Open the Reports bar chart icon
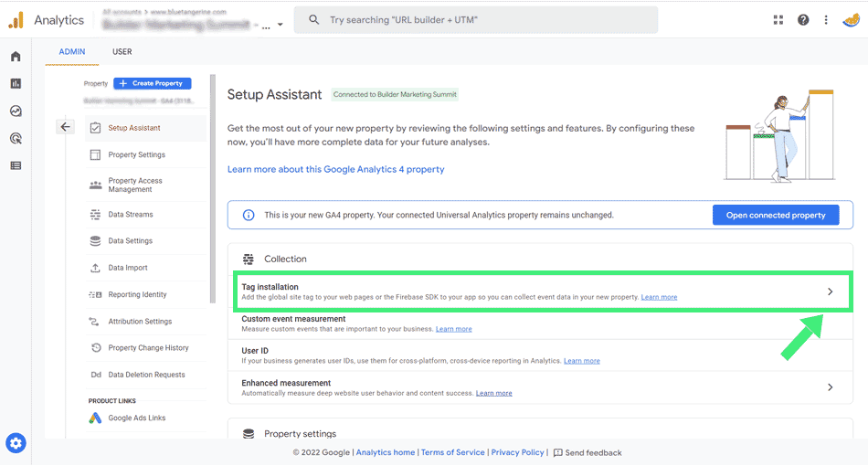Image resolution: width=868 pixels, height=466 pixels. [x=16, y=84]
